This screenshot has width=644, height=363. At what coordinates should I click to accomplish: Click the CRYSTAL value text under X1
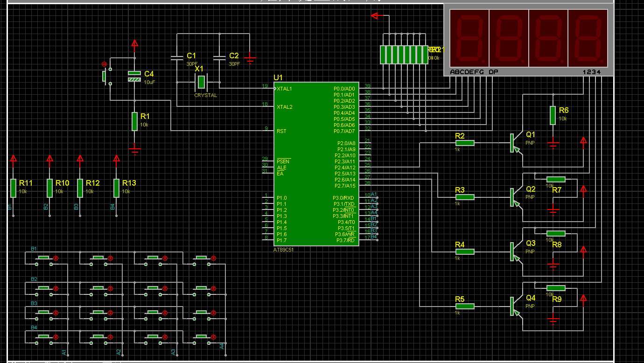point(206,95)
